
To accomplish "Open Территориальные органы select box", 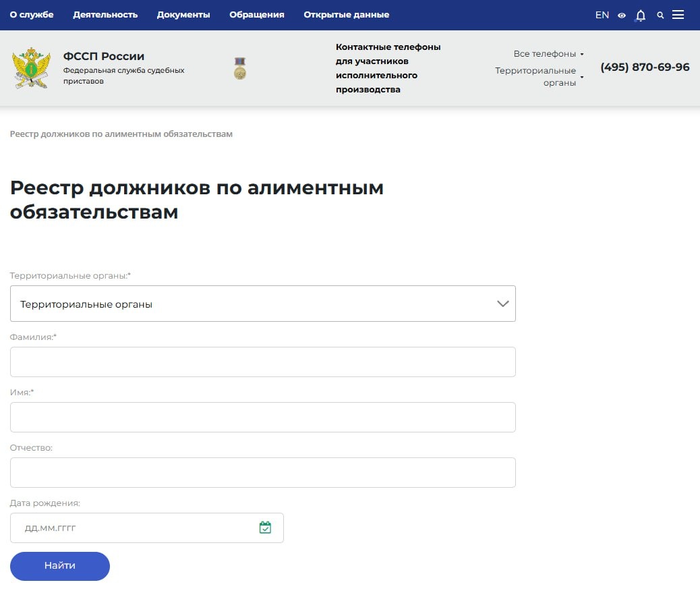I will [x=263, y=304].
